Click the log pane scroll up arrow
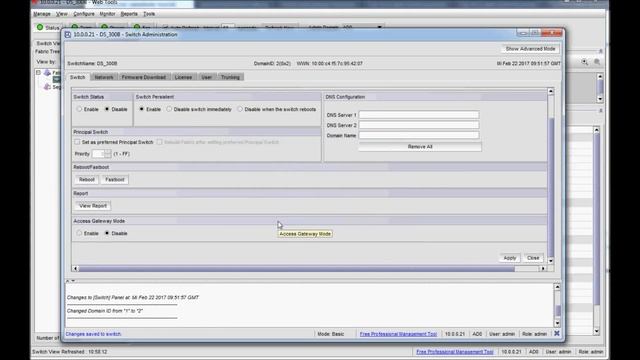The image size is (640, 360). tap(557, 287)
